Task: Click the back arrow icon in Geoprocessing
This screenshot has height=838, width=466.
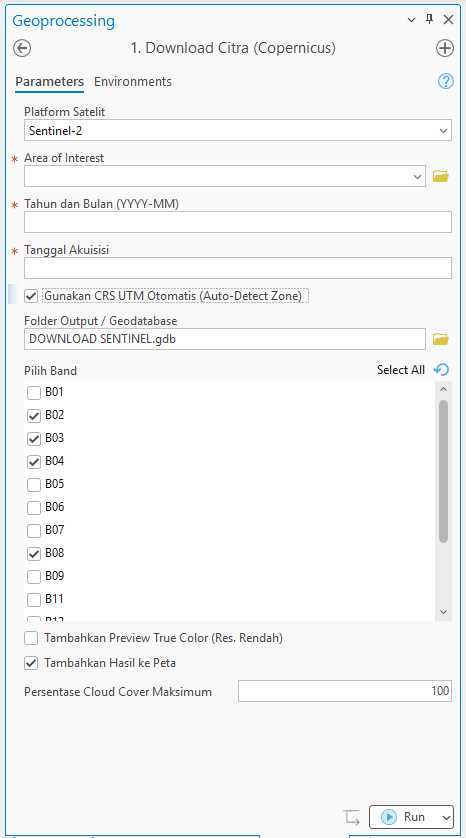Action: [x=22, y=48]
